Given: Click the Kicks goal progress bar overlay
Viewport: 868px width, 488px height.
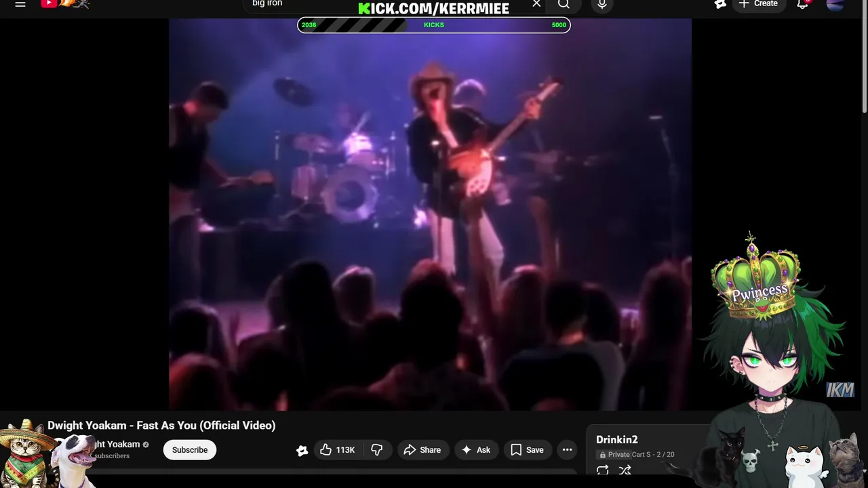Looking at the screenshot, I should (434, 25).
